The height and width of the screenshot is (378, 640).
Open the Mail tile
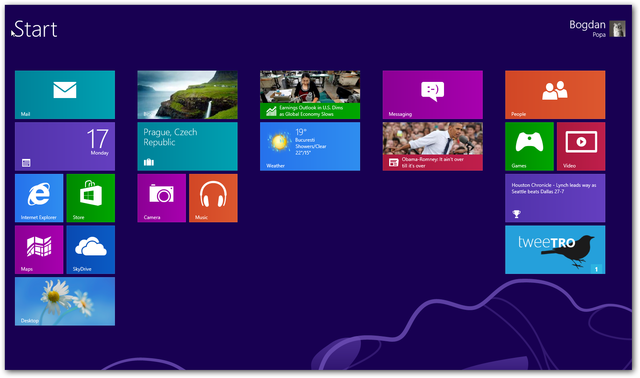coord(65,95)
